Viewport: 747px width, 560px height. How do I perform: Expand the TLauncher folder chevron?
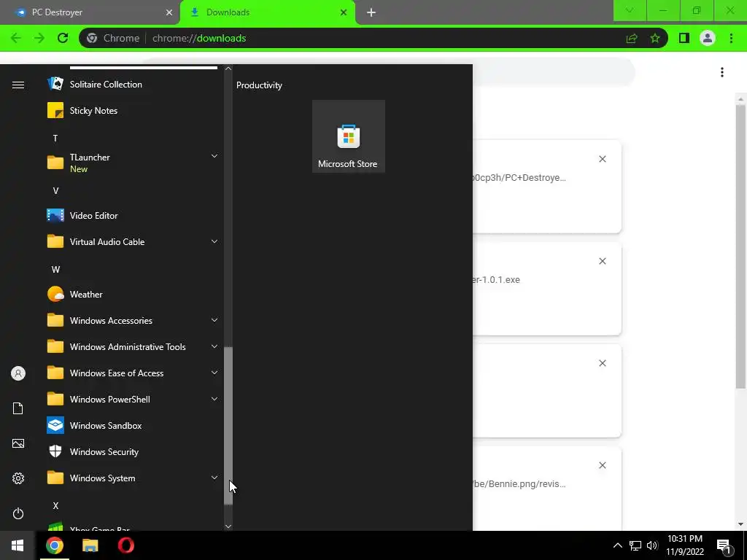coord(214,156)
